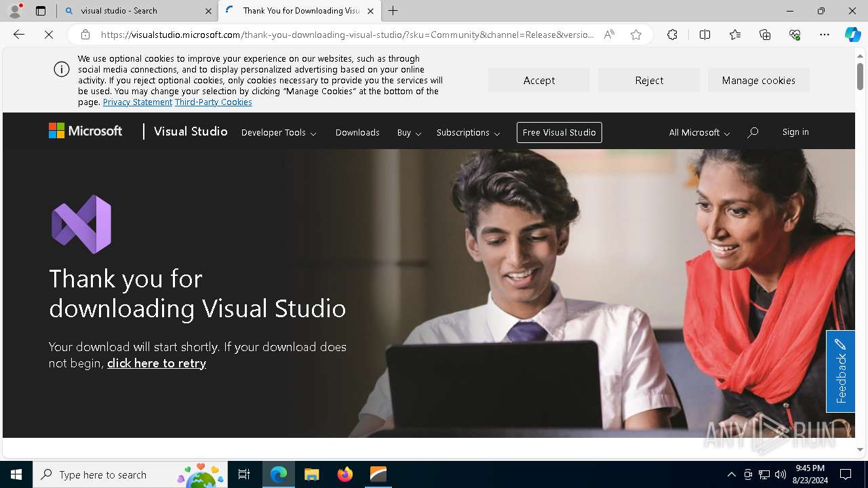868x488 pixels.
Task: Open the Feedback side tab
Action: click(840, 371)
